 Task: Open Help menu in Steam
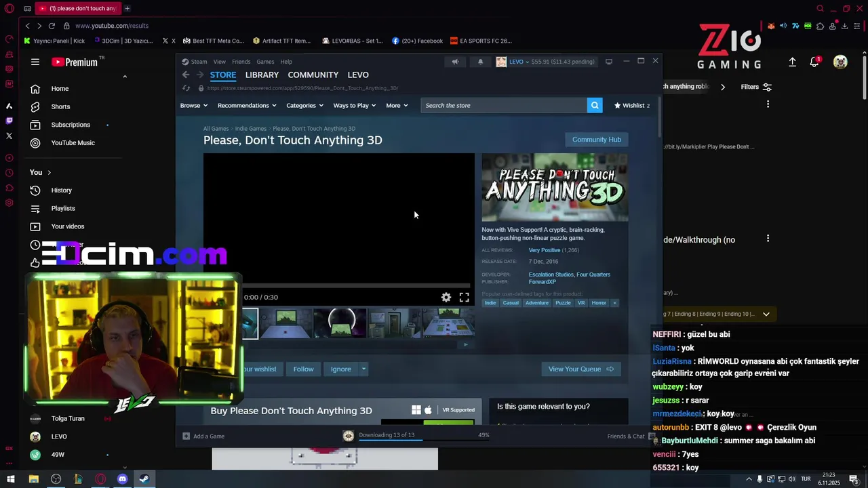tap(286, 62)
